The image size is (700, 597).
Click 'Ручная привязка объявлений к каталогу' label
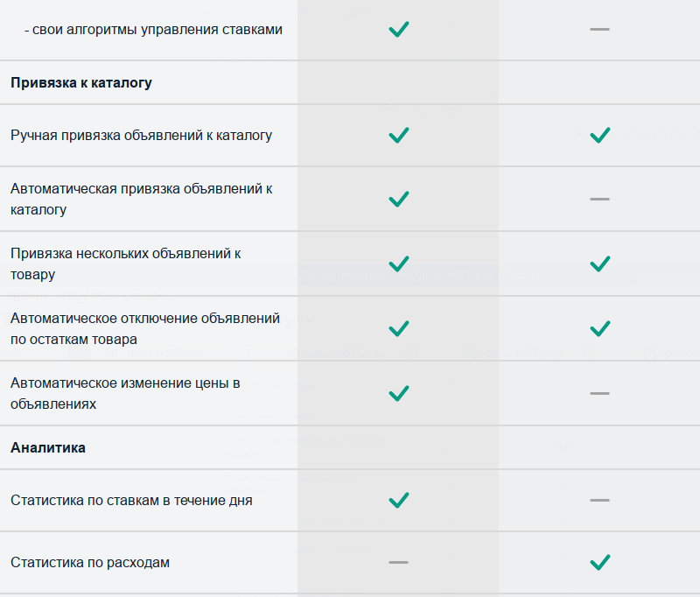[x=142, y=136]
